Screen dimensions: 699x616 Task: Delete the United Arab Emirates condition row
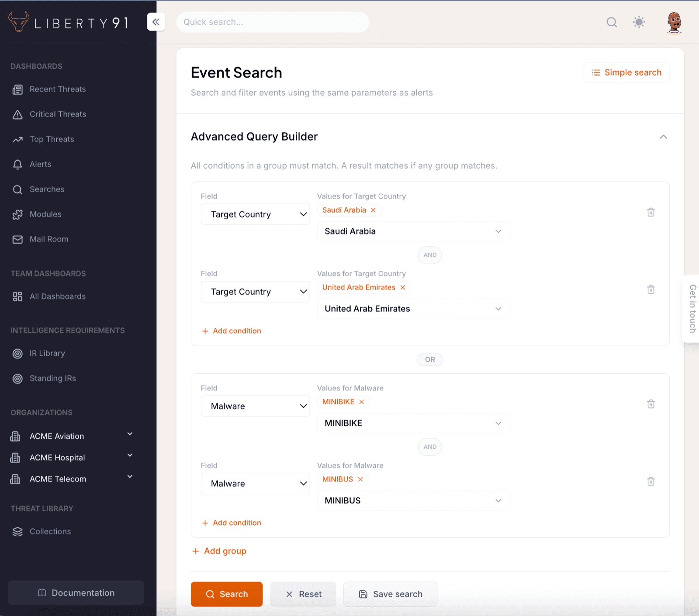pyautogui.click(x=651, y=289)
